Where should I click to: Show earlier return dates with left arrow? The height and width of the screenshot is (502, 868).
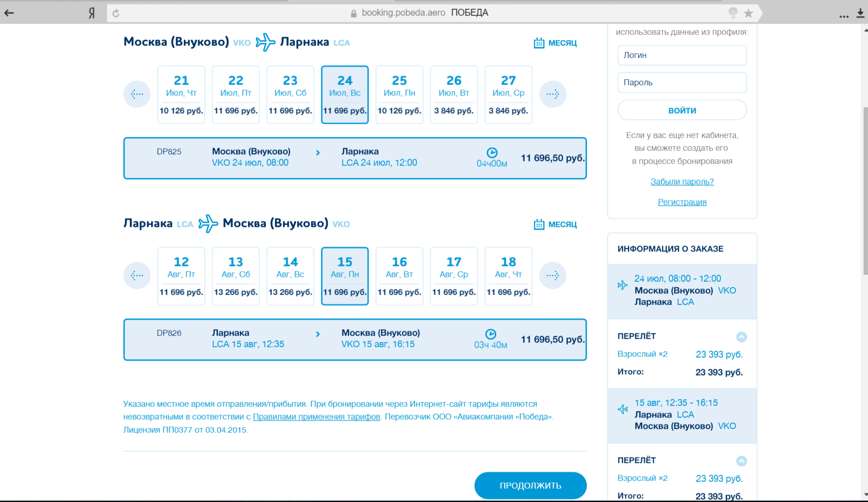(137, 275)
